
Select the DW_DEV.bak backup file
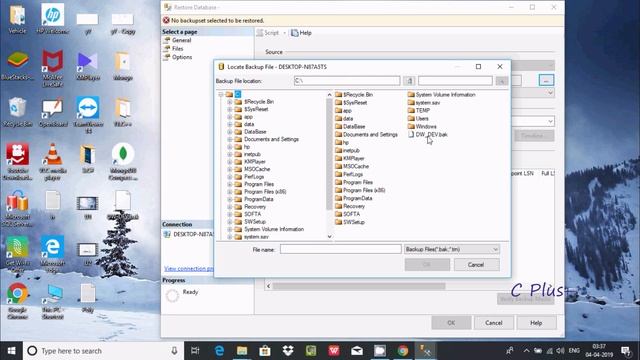[428, 134]
